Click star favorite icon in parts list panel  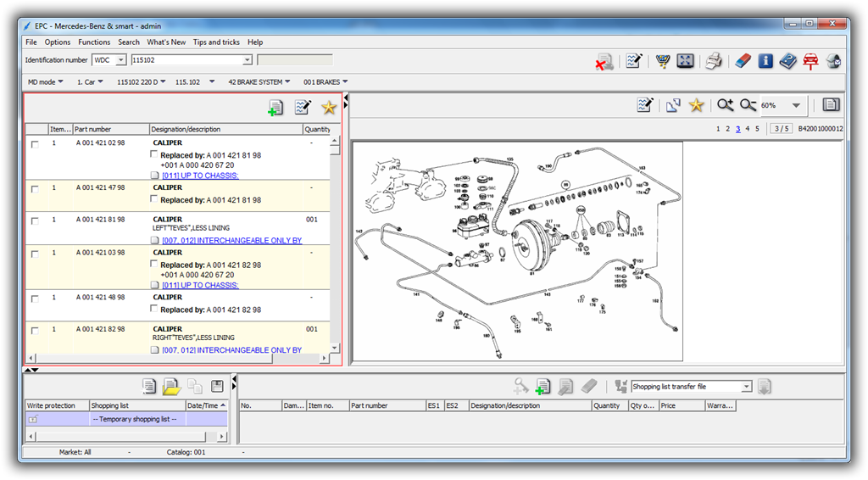(329, 108)
